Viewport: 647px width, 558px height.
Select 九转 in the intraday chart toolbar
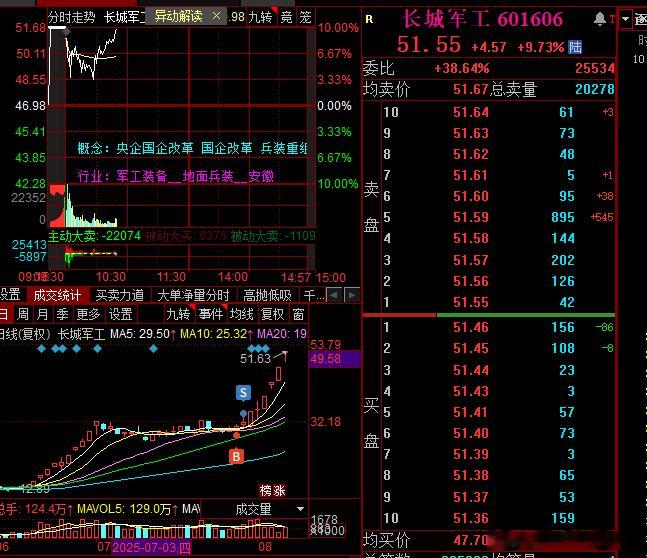(261, 17)
